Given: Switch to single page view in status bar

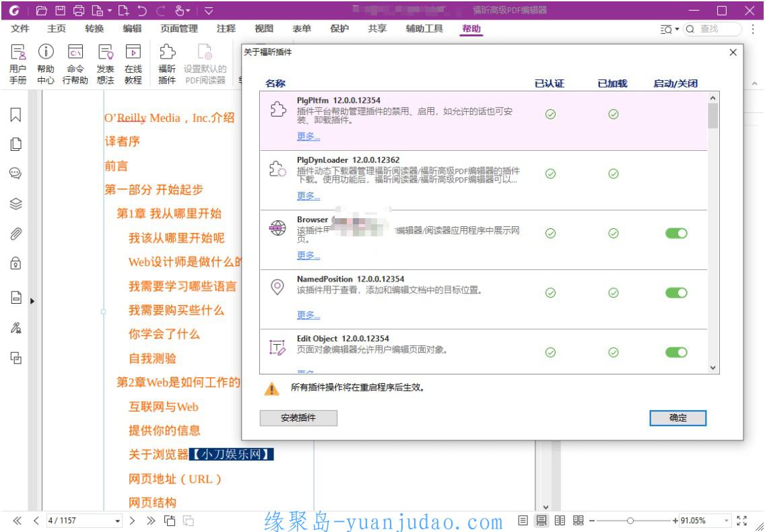Looking at the screenshot, I should [x=523, y=521].
